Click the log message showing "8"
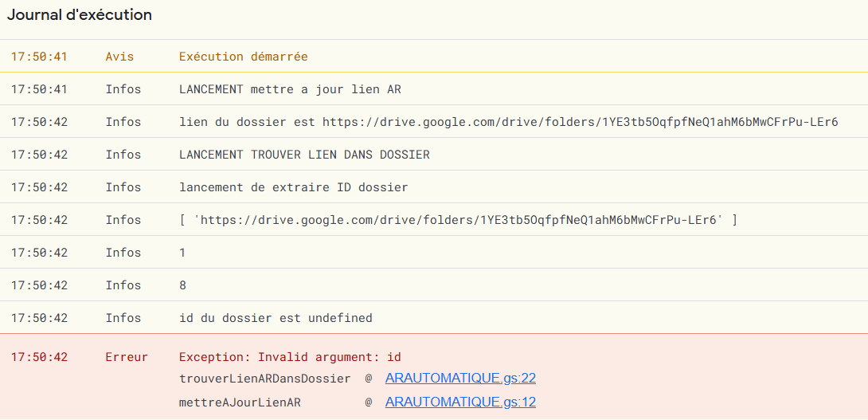Viewport: 868px width, 420px height. click(x=182, y=285)
